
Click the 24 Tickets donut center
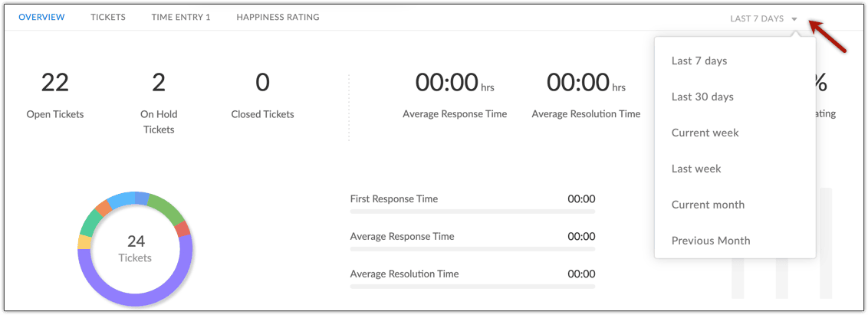coord(136,249)
